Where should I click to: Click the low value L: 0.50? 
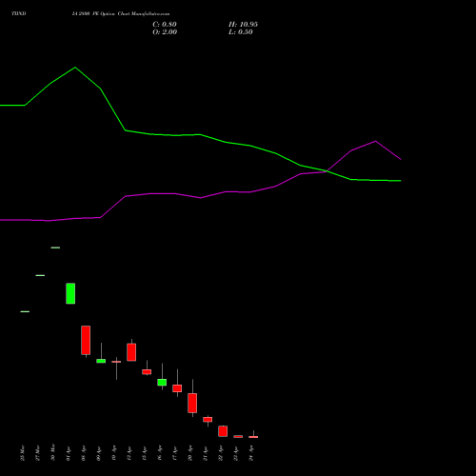point(241,32)
